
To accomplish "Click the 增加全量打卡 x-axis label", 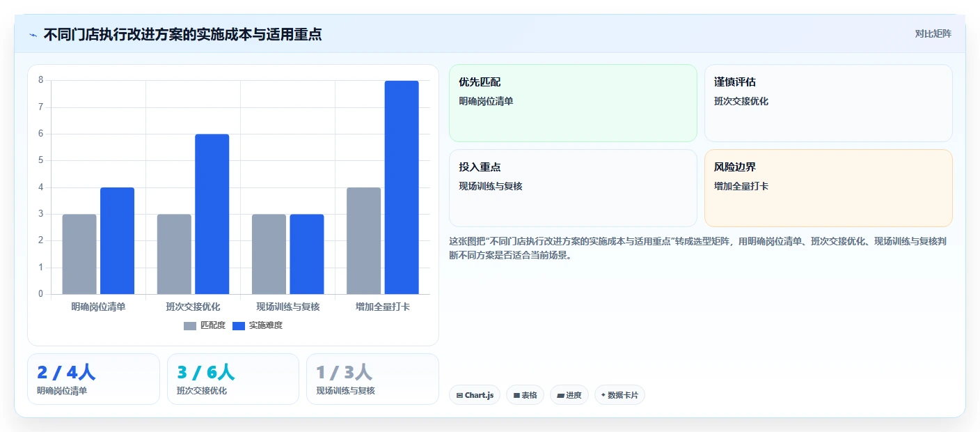I will (383, 307).
